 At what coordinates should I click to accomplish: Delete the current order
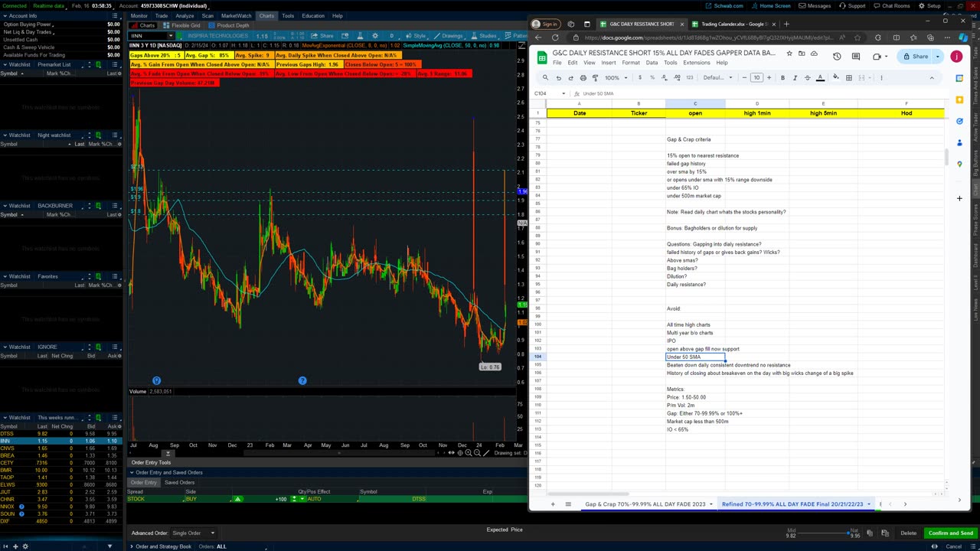click(x=908, y=533)
